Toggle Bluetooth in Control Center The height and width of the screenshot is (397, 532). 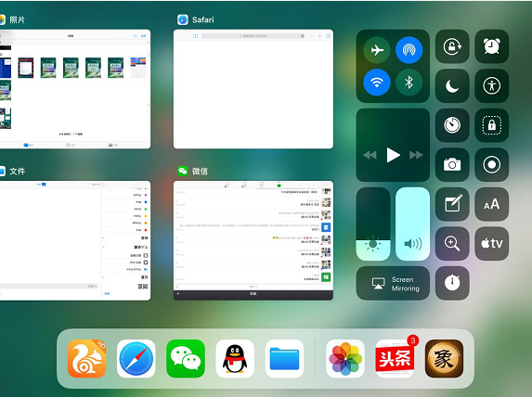[x=409, y=83]
